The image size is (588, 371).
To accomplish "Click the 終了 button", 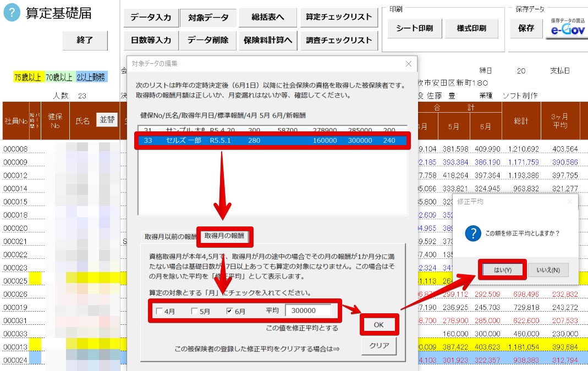I will (85, 40).
